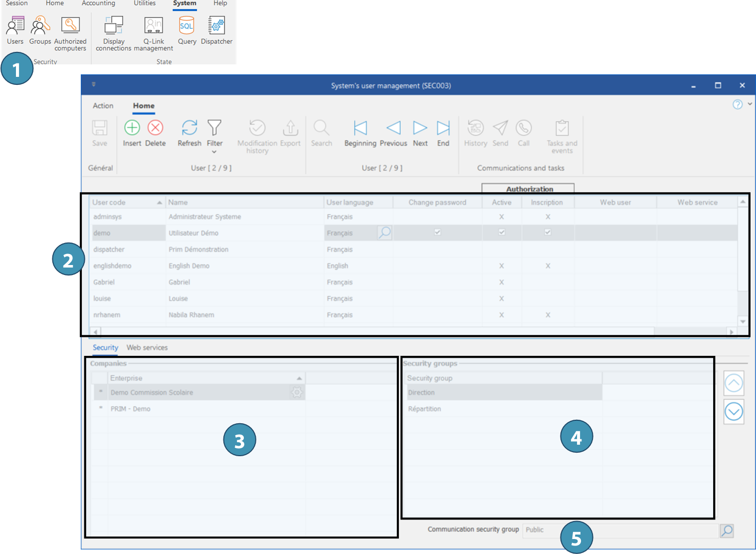This screenshot has height=554, width=756.
Task: Refresh the user list
Action: 189,128
